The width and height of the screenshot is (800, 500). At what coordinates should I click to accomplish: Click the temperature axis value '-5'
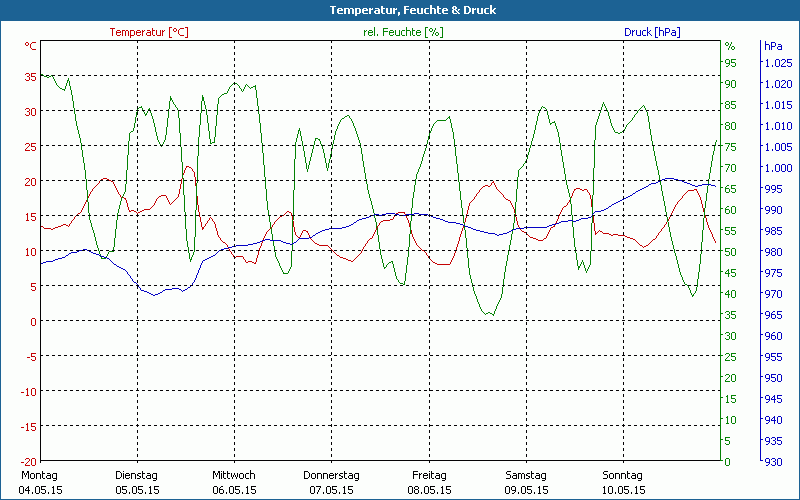click(x=32, y=357)
